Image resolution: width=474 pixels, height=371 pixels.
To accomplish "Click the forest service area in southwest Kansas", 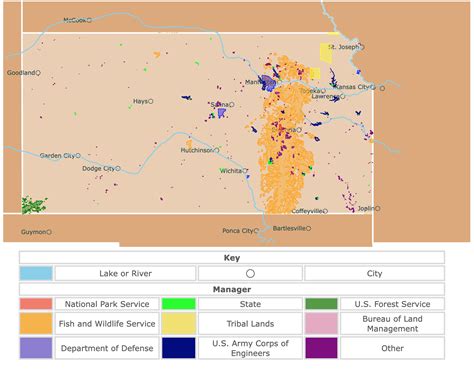I will click(x=33, y=205).
